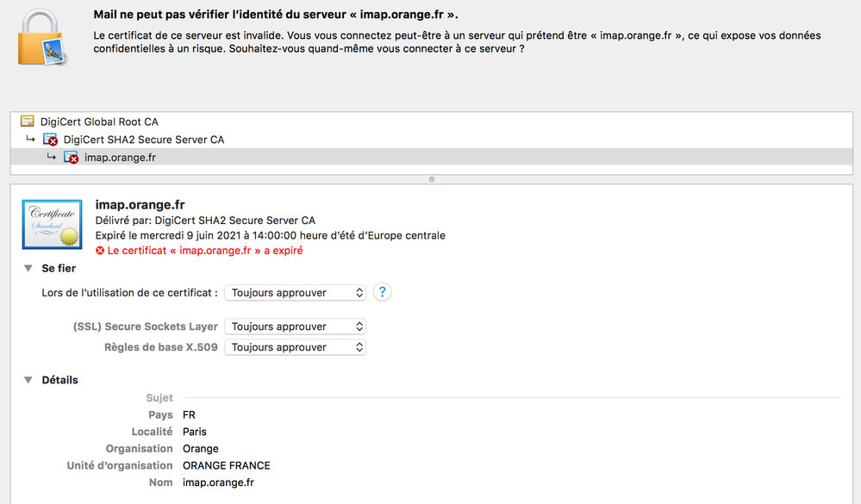Collapse the Se fier section
This screenshot has width=861, height=504.
28,269
